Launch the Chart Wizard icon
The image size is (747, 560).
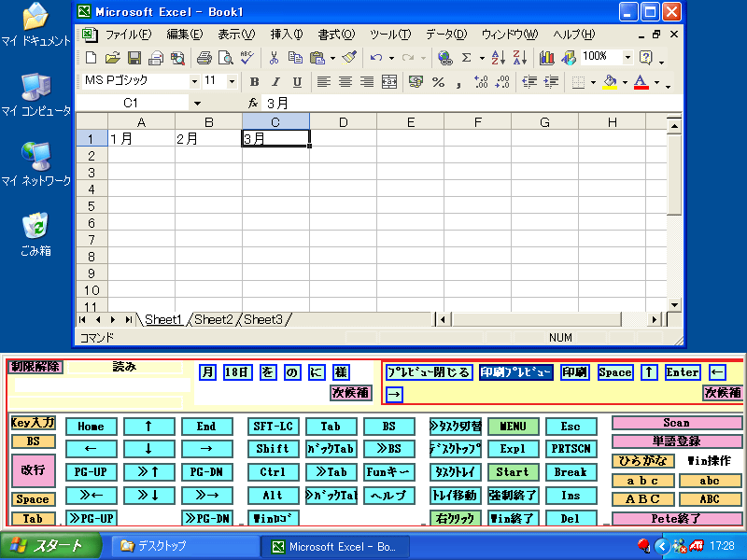tap(547, 58)
